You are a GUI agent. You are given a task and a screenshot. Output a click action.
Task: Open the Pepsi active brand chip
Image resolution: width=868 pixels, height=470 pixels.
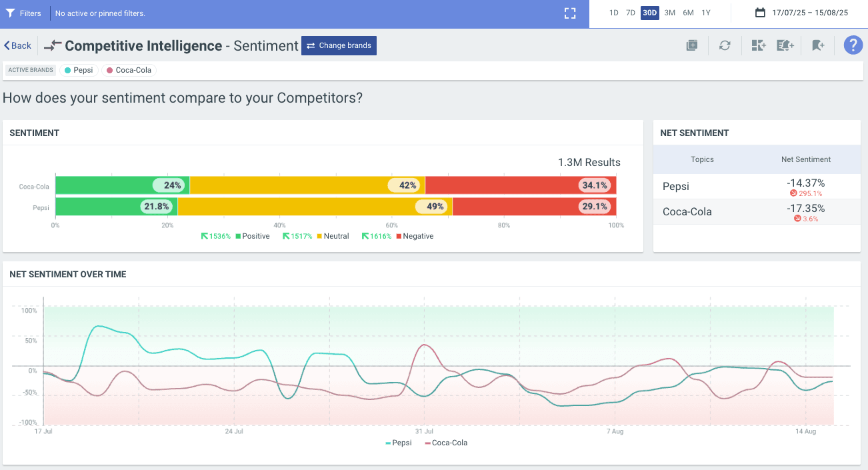click(79, 70)
